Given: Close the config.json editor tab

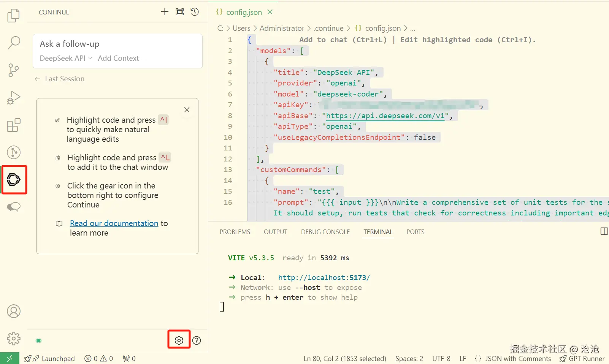Looking at the screenshot, I should tap(270, 12).
